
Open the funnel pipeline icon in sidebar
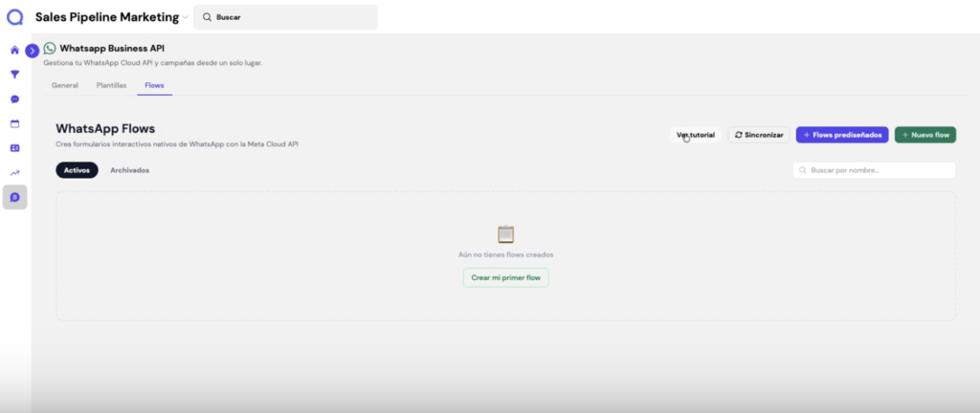coord(15,75)
